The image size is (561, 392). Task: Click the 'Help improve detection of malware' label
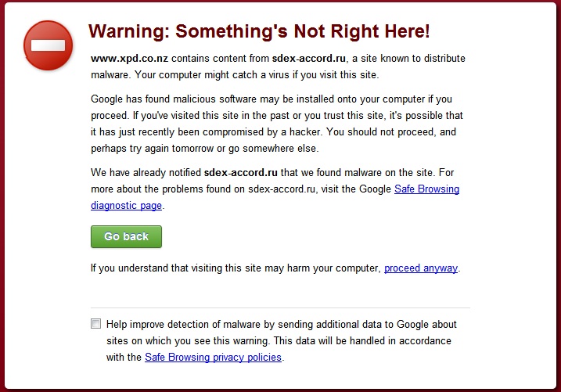(x=281, y=340)
